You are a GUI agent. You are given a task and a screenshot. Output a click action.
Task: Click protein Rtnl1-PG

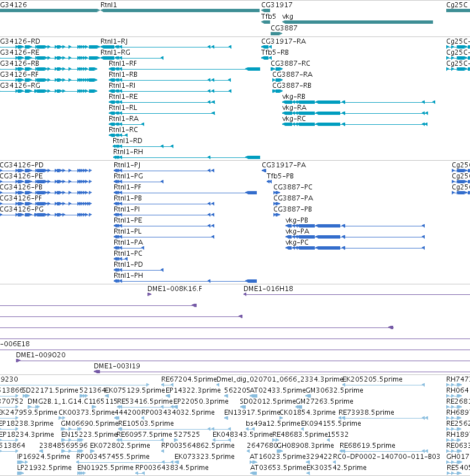139,182
